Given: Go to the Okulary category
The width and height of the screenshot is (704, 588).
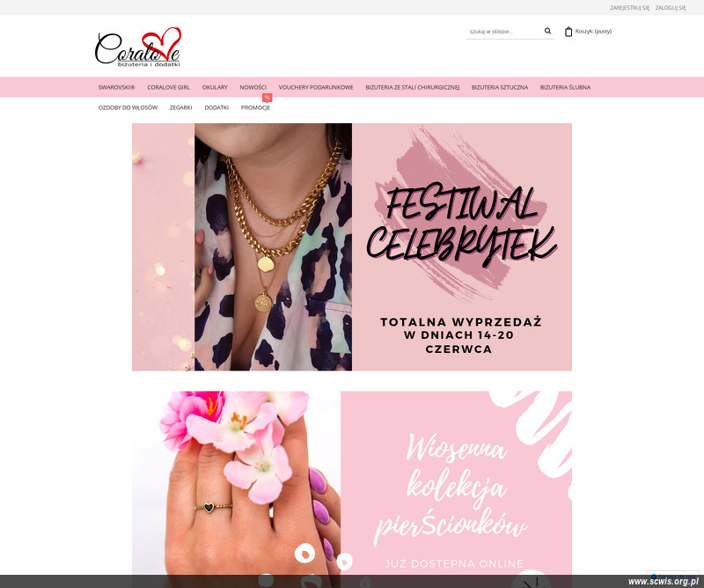Looking at the screenshot, I should tap(215, 87).
